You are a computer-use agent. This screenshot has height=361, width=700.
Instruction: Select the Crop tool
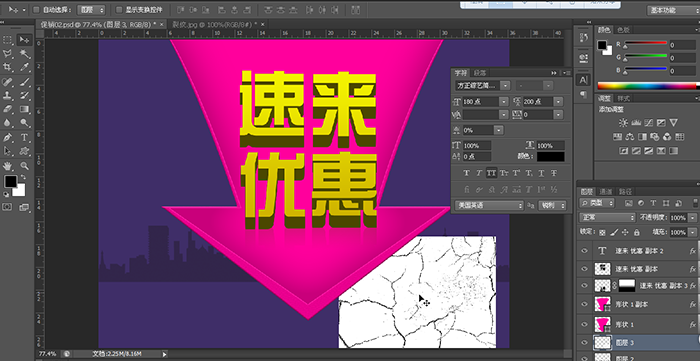(8, 67)
